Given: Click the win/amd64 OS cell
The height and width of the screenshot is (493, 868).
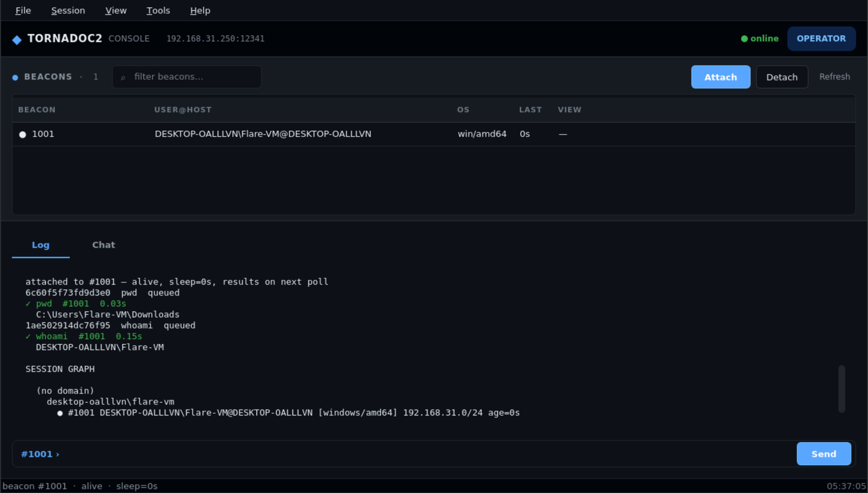Looking at the screenshot, I should (x=482, y=134).
